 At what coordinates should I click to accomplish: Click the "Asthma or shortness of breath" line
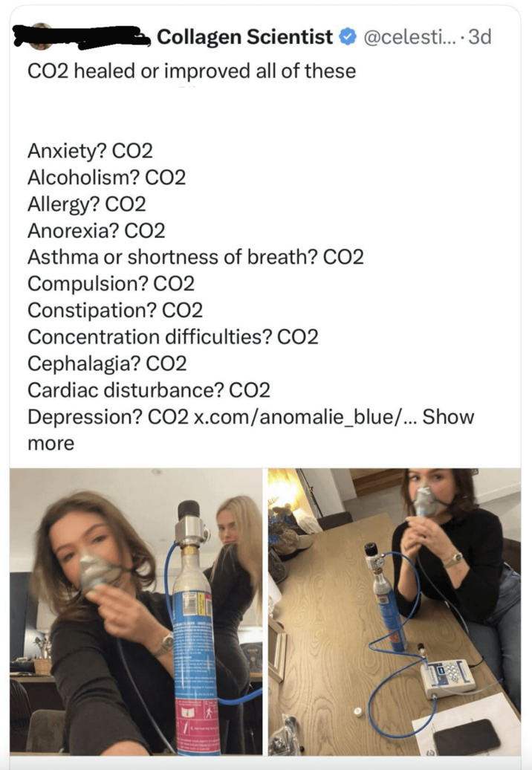click(196, 257)
